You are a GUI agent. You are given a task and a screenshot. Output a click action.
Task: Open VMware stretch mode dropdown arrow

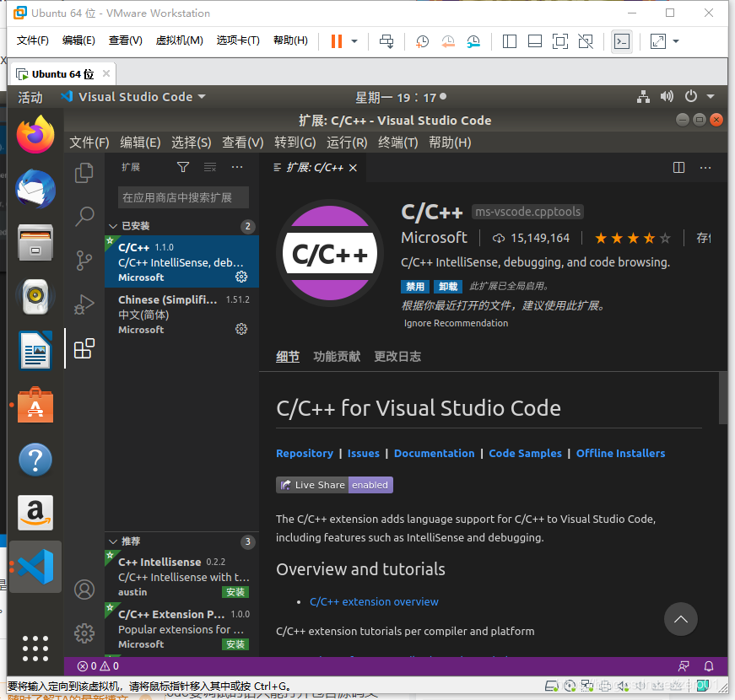coord(676,41)
